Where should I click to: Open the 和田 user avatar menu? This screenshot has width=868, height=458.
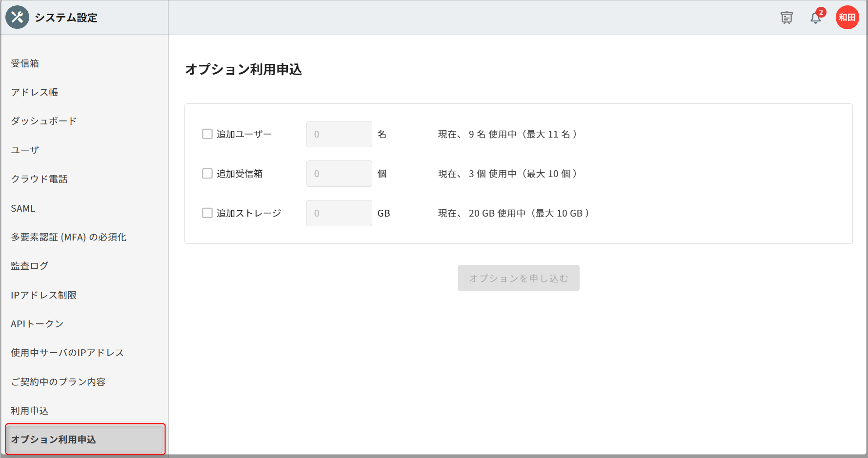[847, 18]
